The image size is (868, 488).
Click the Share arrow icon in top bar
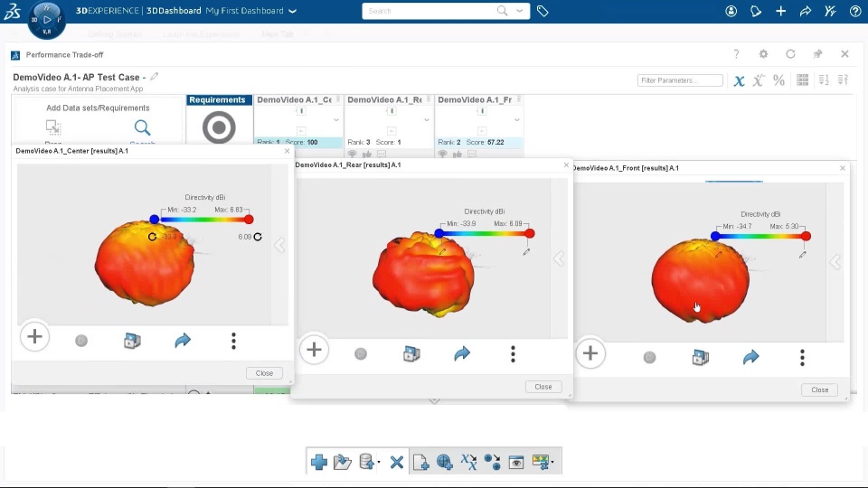[x=806, y=11]
